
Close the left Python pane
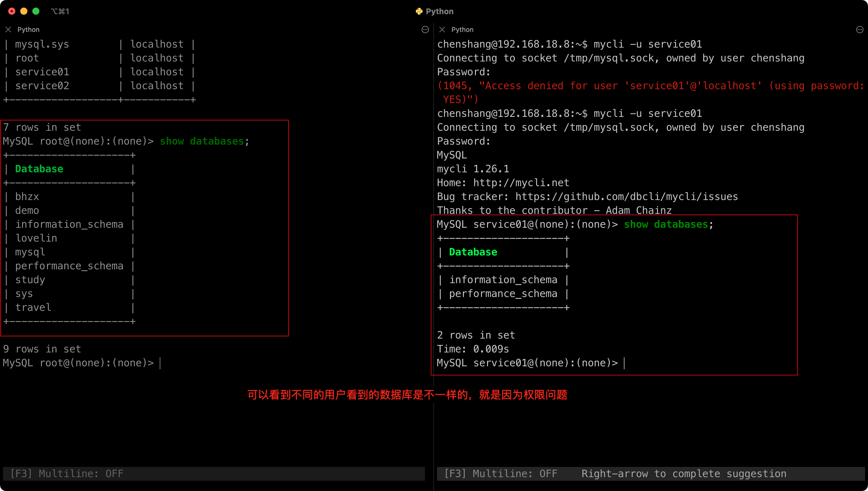pos(8,30)
